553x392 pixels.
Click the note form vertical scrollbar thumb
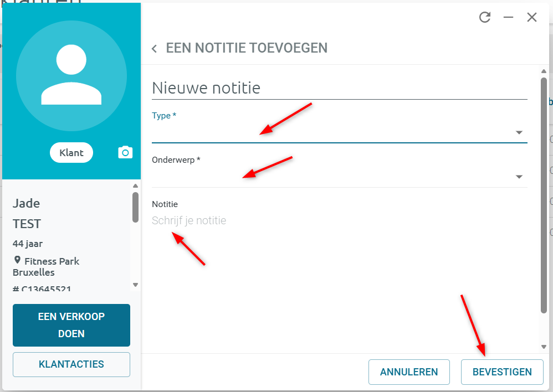coord(544,195)
